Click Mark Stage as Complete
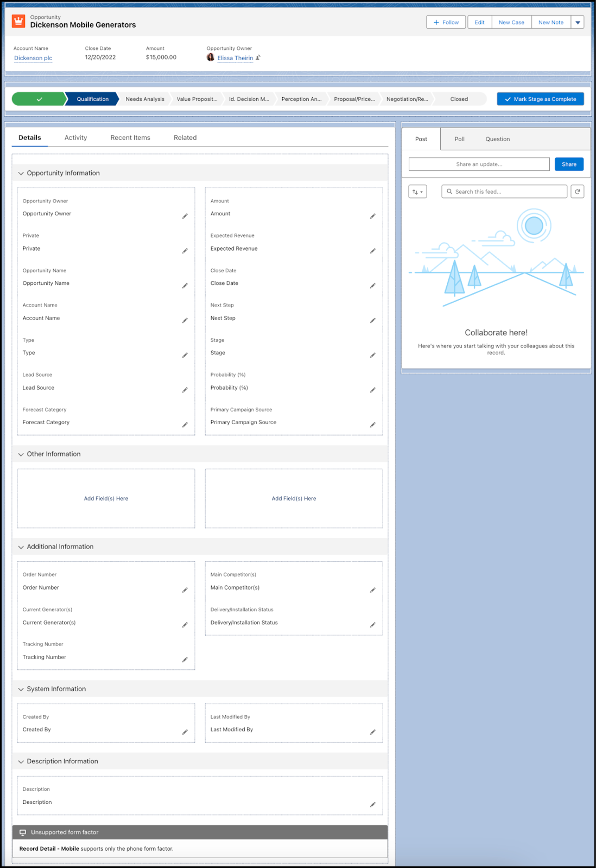Screen dimensions: 596x868 (541, 99)
